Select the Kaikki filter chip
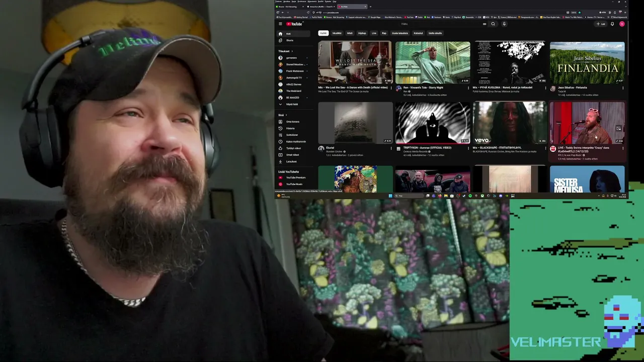 click(323, 33)
